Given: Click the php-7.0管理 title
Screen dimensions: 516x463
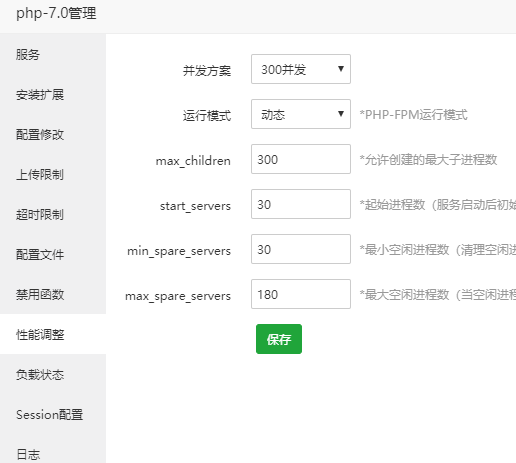Looking at the screenshot, I should coord(56,14).
